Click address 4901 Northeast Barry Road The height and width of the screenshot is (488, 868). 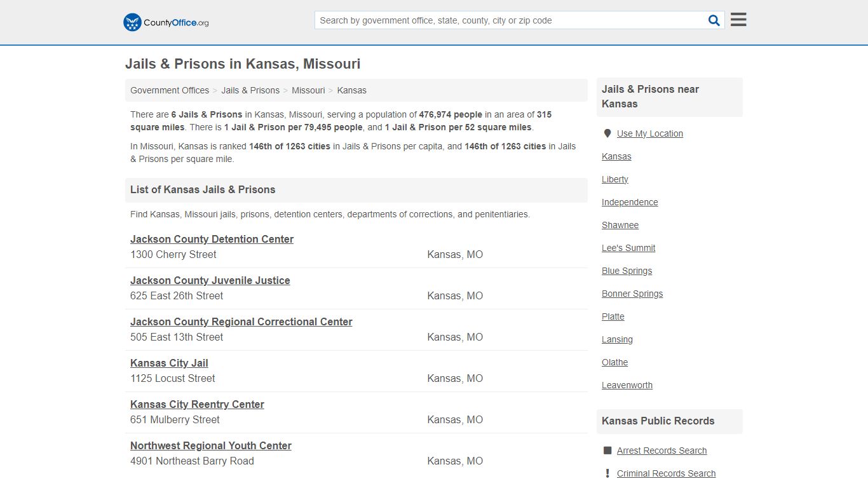pyautogui.click(x=192, y=461)
